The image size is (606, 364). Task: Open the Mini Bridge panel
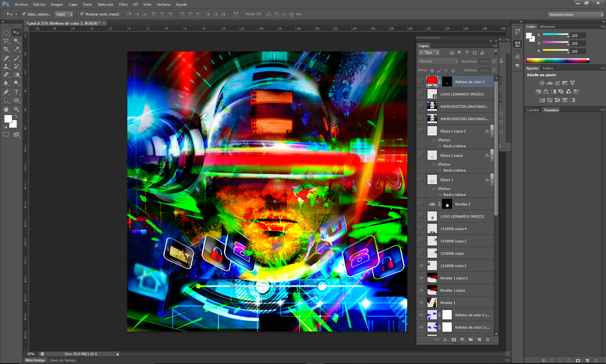point(35,360)
